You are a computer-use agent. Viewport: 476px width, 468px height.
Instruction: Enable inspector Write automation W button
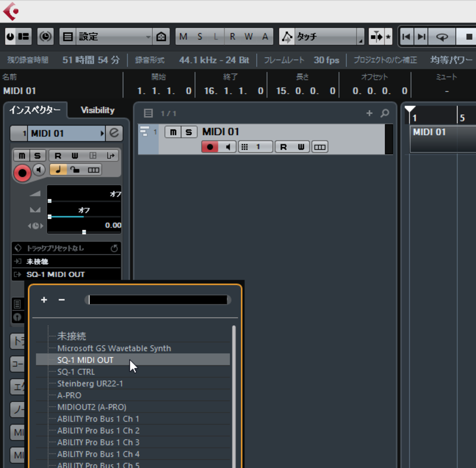click(75, 155)
